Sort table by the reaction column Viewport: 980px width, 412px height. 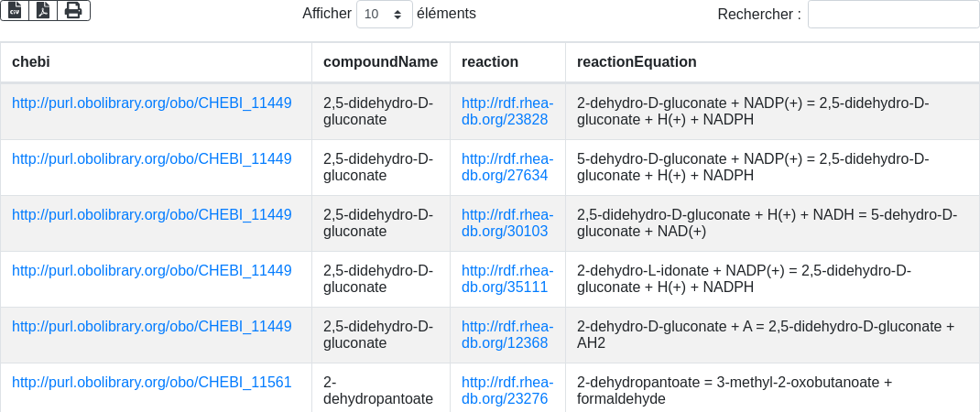[490, 62]
